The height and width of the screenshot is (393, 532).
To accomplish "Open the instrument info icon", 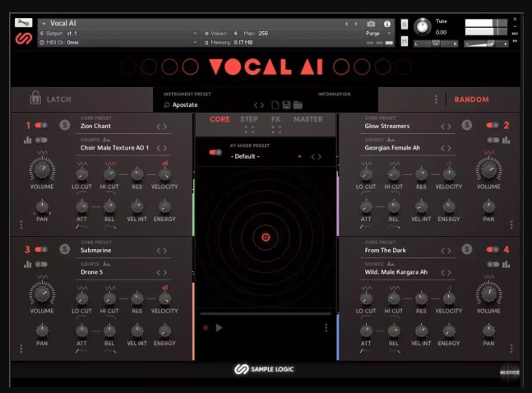I will 386,24.
